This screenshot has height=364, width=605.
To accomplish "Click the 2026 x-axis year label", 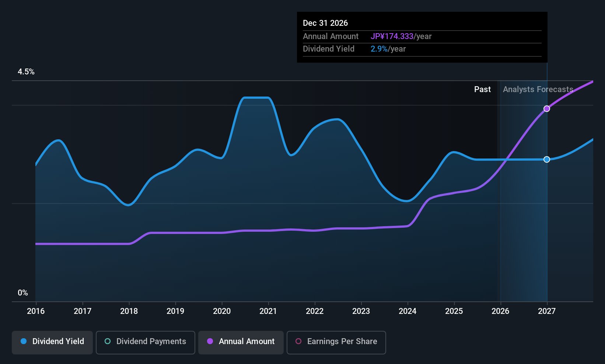I will pos(500,311).
